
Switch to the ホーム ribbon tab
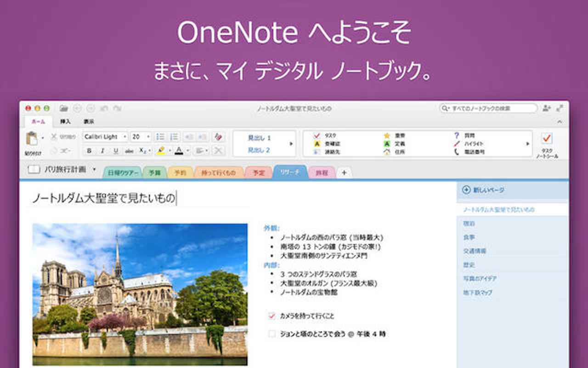coord(38,121)
